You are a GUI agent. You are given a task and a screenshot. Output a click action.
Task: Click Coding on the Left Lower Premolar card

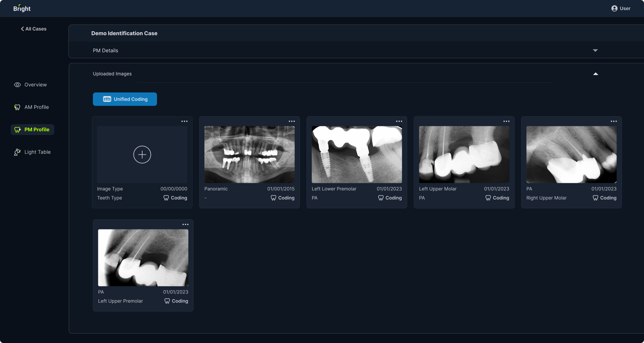(x=390, y=198)
